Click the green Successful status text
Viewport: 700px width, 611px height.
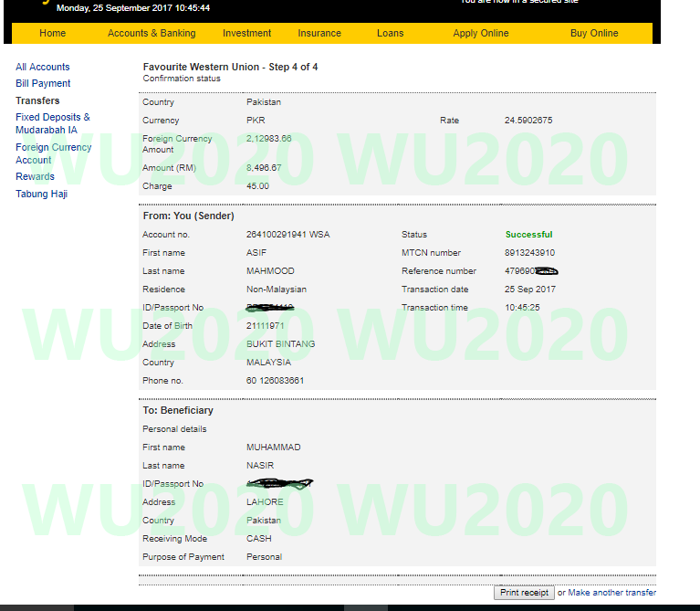[528, 235]
